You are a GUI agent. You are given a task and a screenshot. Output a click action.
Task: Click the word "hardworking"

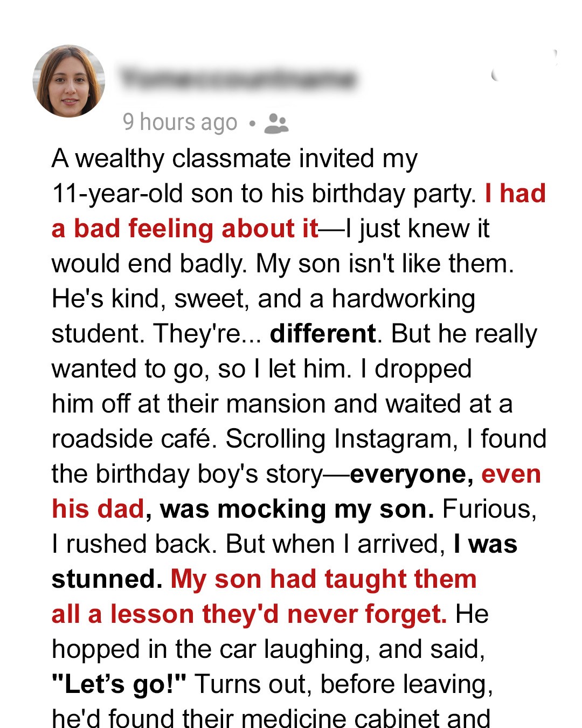click(x=403, y=299)
